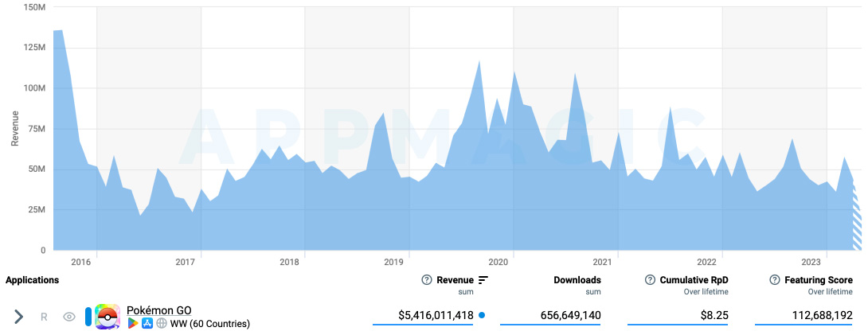Click the 2022 label on the x-axis

click(x=707, y=261)
